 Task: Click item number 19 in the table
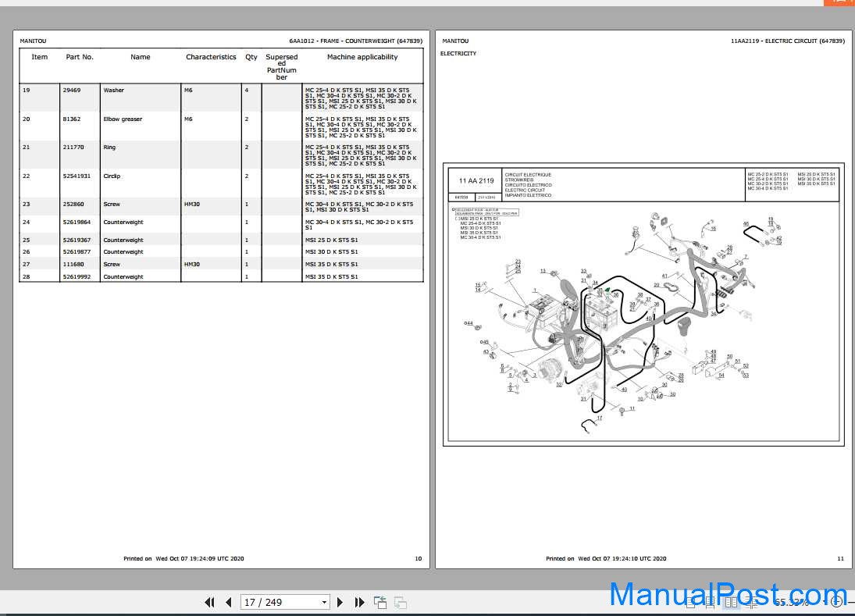(x=27, y=91)
